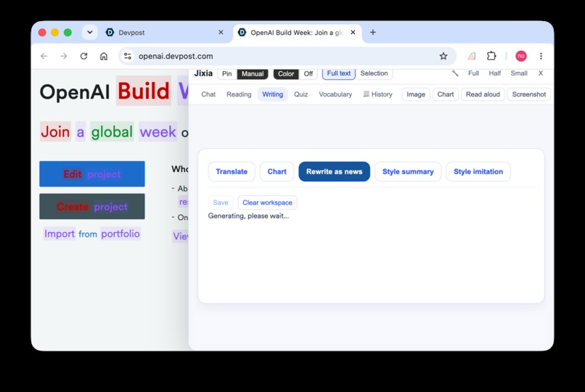Expand the tab search dropdown arrow
This screenshot has width=585, height=392.
(x=90, y=33)
